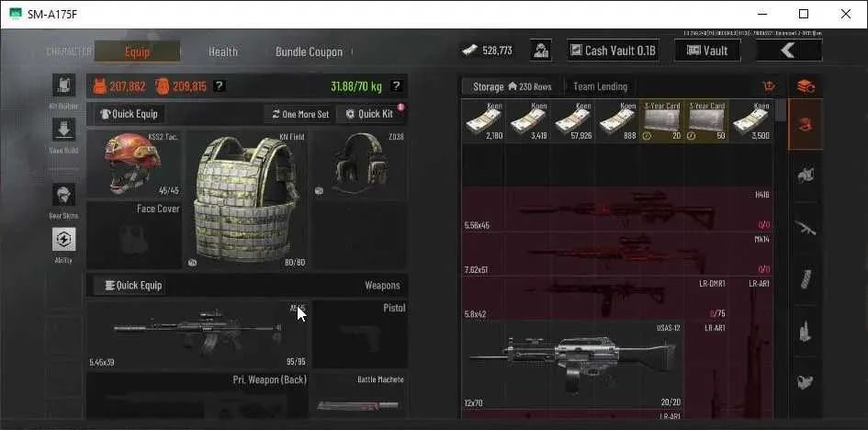Click the Save Build icon
The height and width of the screenshot is (430, 868).
coord(64,129)
